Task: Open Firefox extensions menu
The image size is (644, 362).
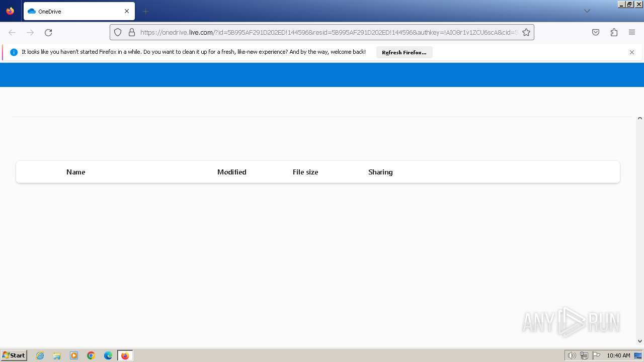Action: click(x=614, y=32)
